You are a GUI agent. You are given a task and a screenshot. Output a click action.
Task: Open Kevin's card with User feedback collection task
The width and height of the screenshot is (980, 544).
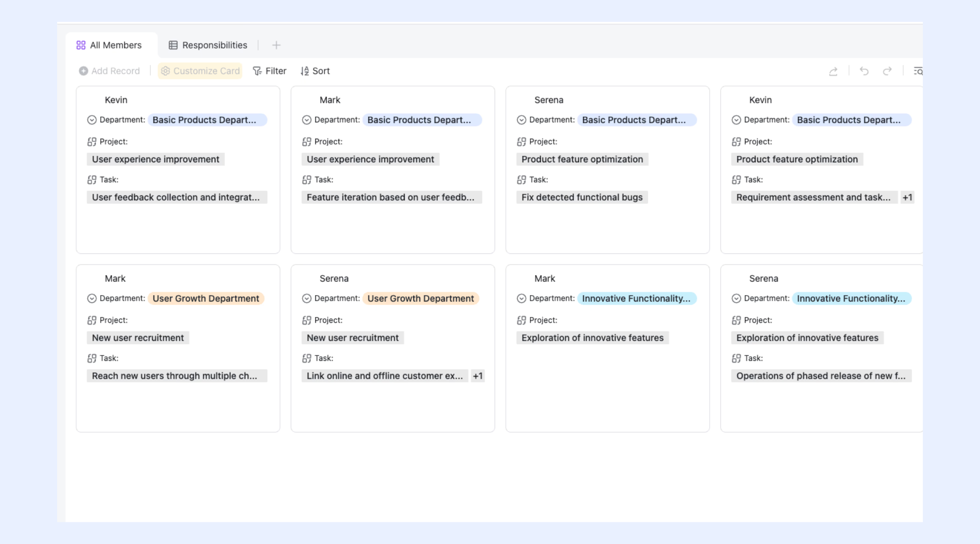[x=178, y=170]
